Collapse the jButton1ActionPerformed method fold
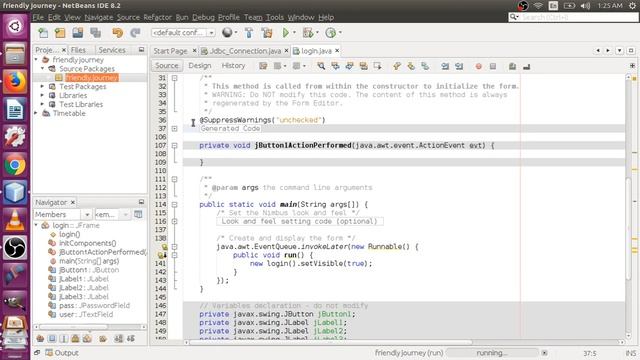Viewport: 640px width, 360px height. coord(174,145)
